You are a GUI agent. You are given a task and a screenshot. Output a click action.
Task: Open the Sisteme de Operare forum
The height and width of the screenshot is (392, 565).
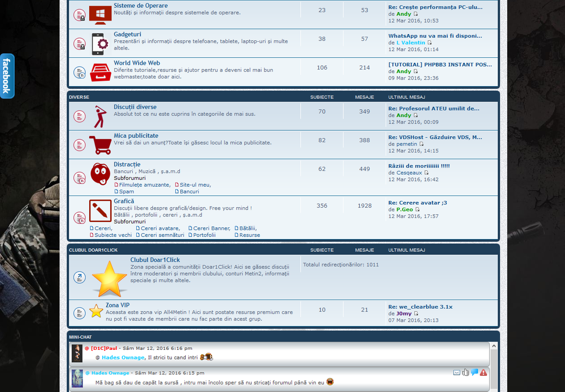tap(141, 6)
